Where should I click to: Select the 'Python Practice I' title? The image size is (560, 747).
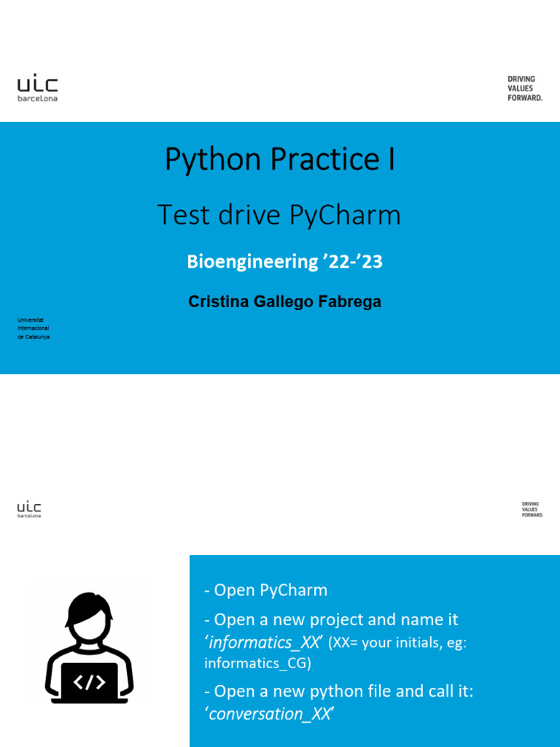pos(280,158)
